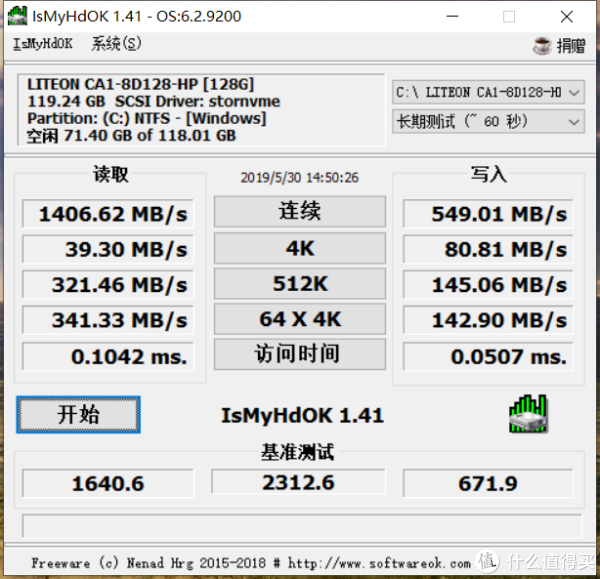The width and height of the screenshot is (600, 579).
Task: Click the softwareok.com freeware footer text
Action: 251,563
